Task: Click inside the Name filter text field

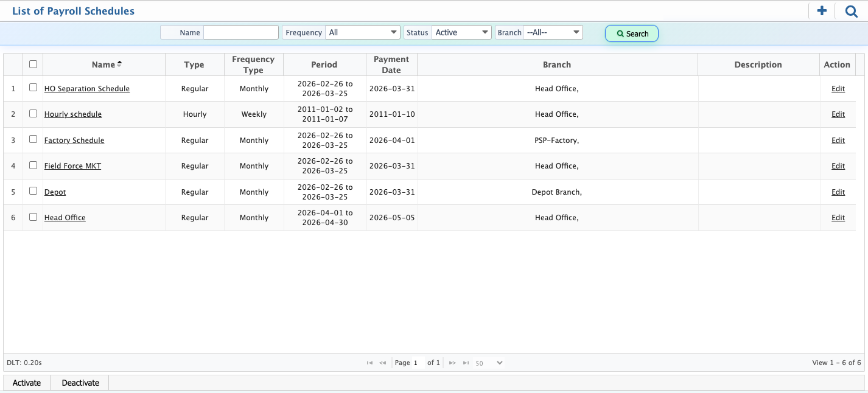Action: click(241, 32)
